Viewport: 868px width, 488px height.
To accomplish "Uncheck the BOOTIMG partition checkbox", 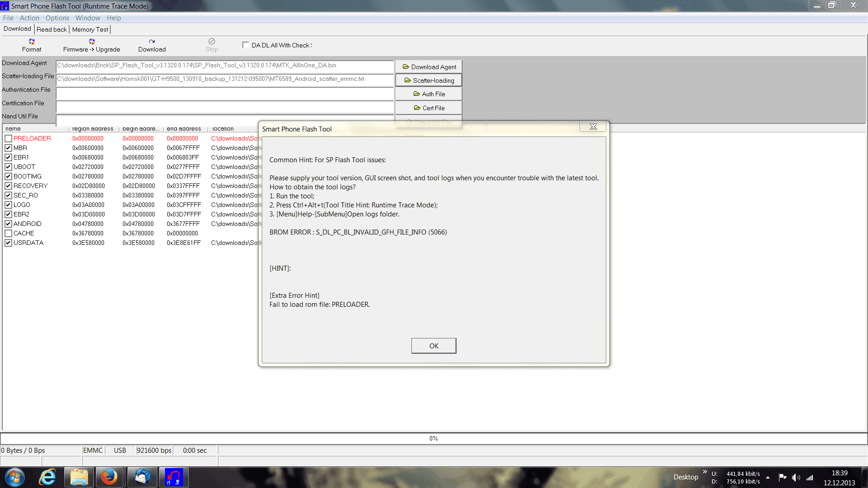I will point(8,177).
